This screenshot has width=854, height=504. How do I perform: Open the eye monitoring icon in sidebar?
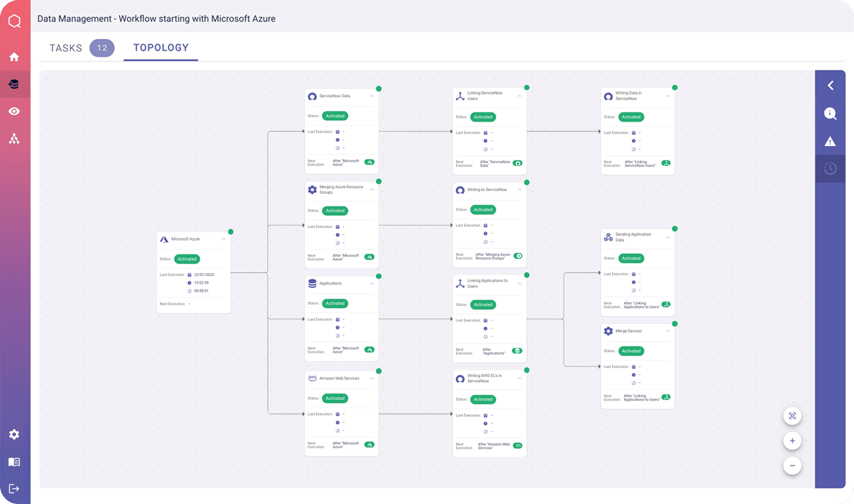pos(14,111)
